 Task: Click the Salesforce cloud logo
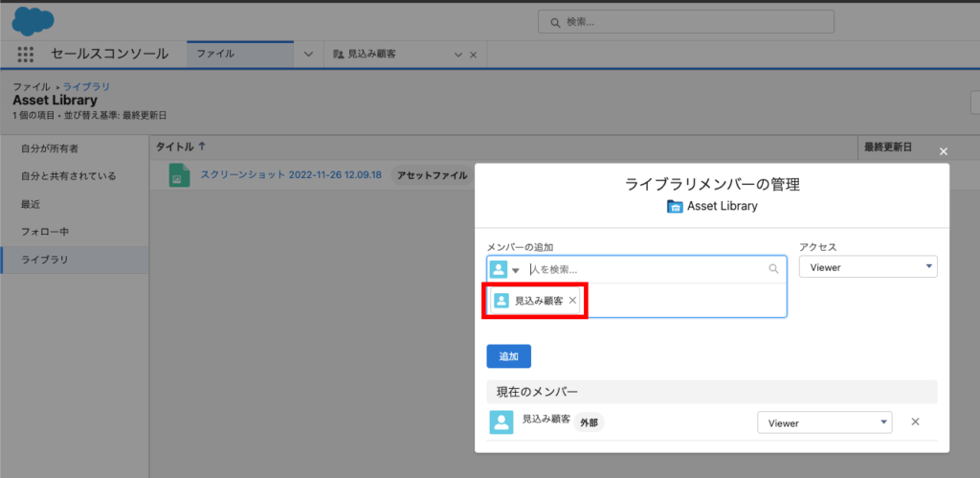(33, 20)
